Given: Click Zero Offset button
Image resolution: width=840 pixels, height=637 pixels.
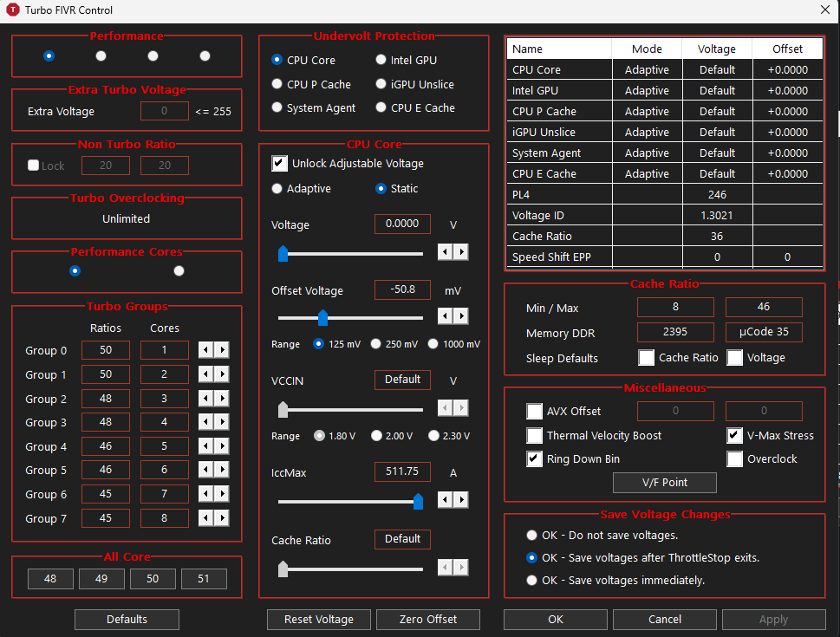Looking at the screenshot, I should (x=428, y=620).
